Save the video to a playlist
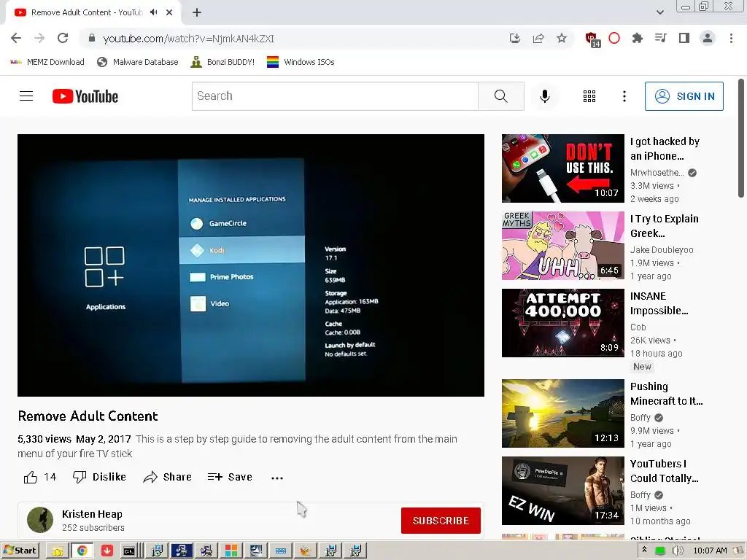 [230, 477]
